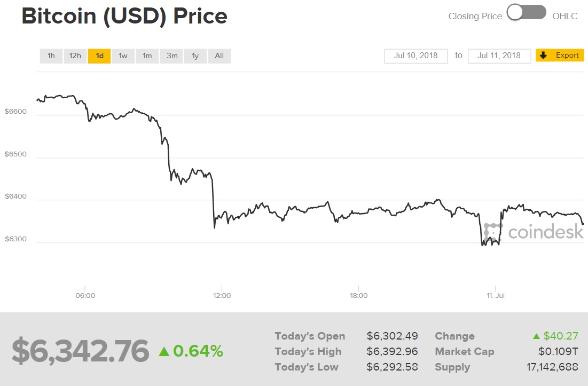Image resolution: width=588 pixels, height=386 pixels.
Task: Click the green up-arrow next to 0.64%
Action: coord(165,351)
